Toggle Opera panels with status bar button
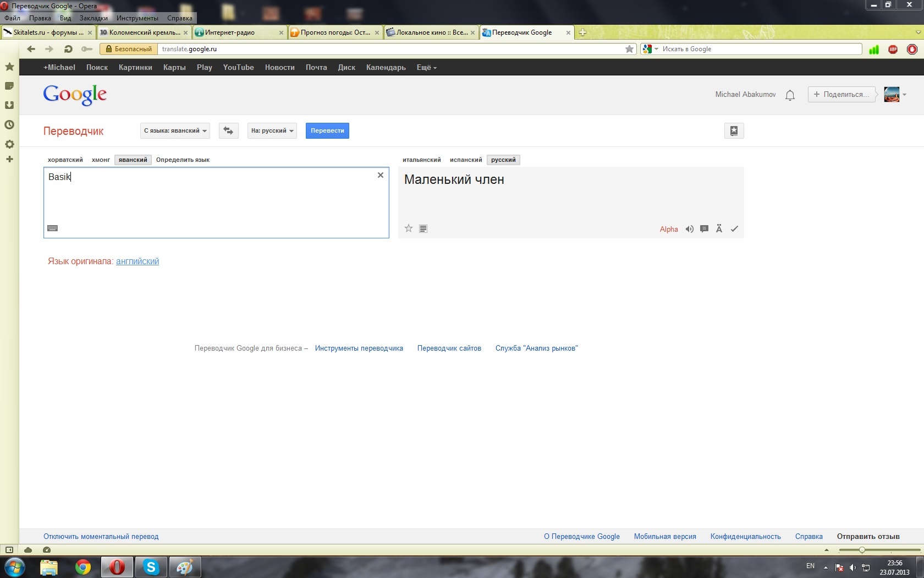Image resolution: width=924 pixels, height=578 pixels. point(9,549)
